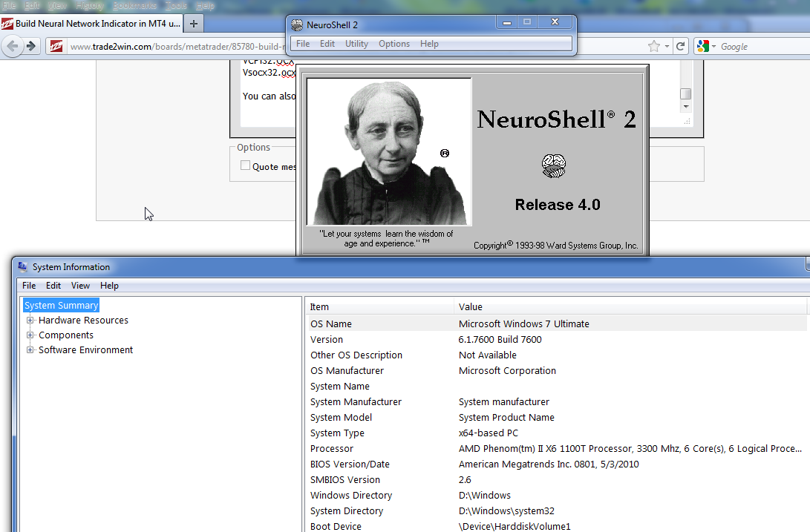Click the AMD Phenom processor value

(630, 448)
